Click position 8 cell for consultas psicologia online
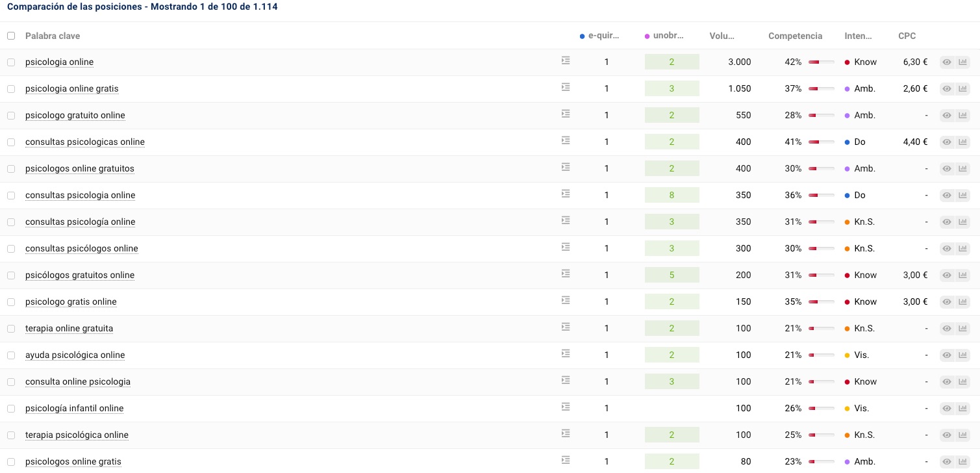The image size is (980, 473). tap(672, 196)
